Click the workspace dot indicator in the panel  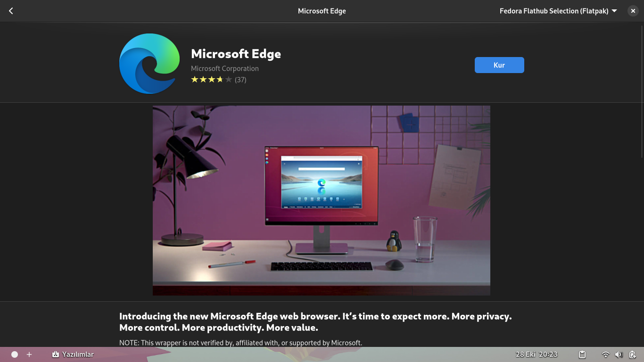click(x=15, y=354)
